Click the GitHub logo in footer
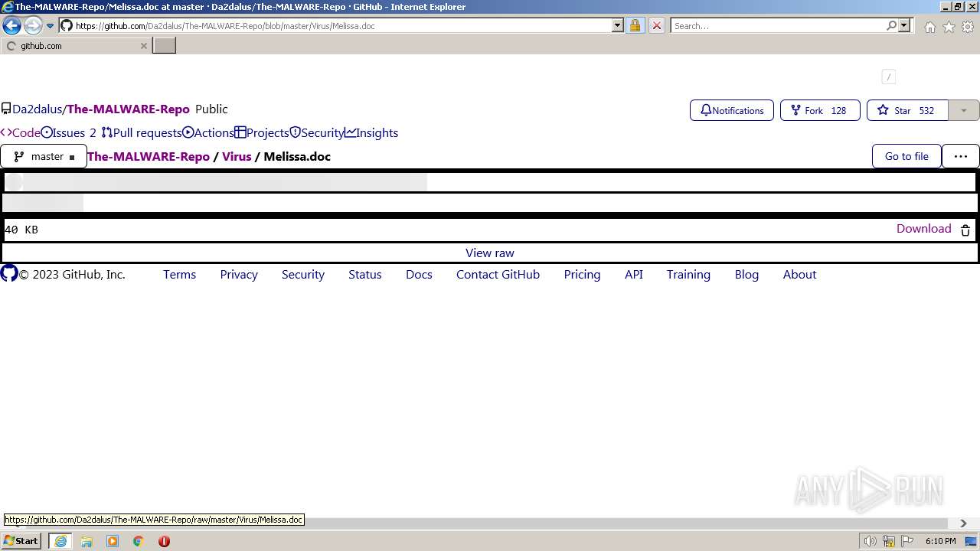980x551 pixels. click(x=9, y=273)
